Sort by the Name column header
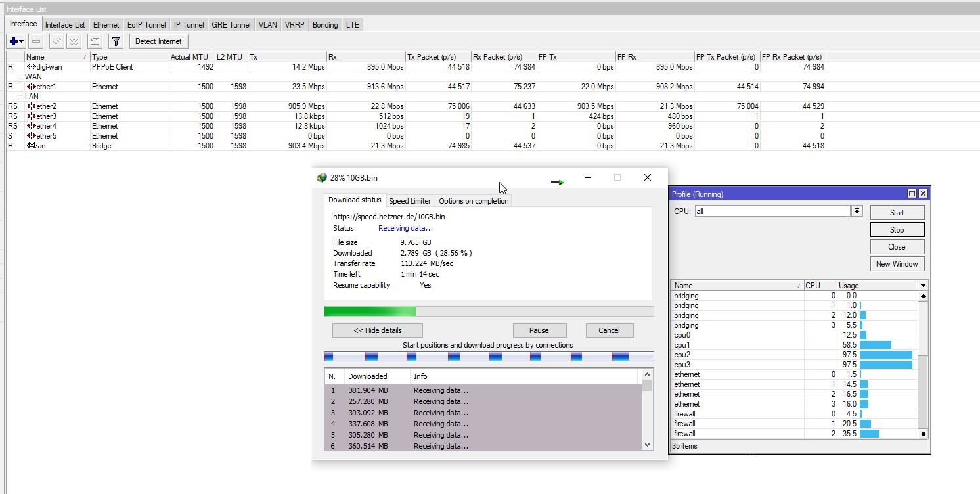980x494 pixels. (57, 57)
